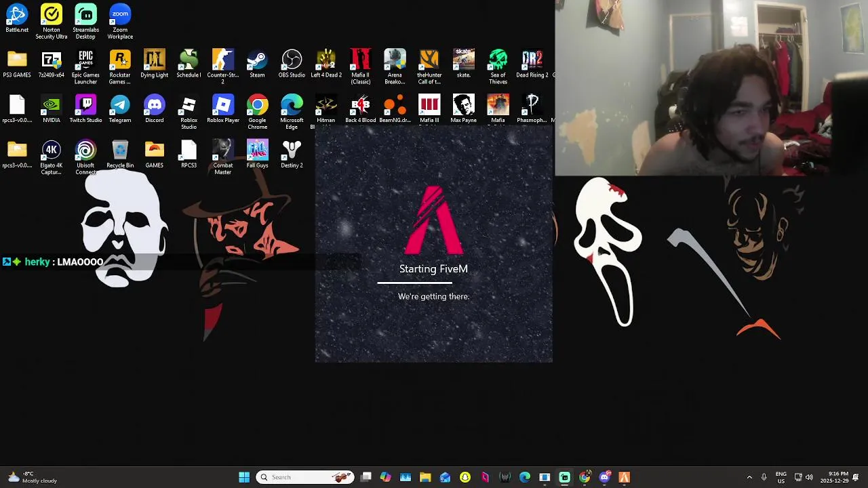
Task: Open the Windows Start menu
Action: (244, 477)
